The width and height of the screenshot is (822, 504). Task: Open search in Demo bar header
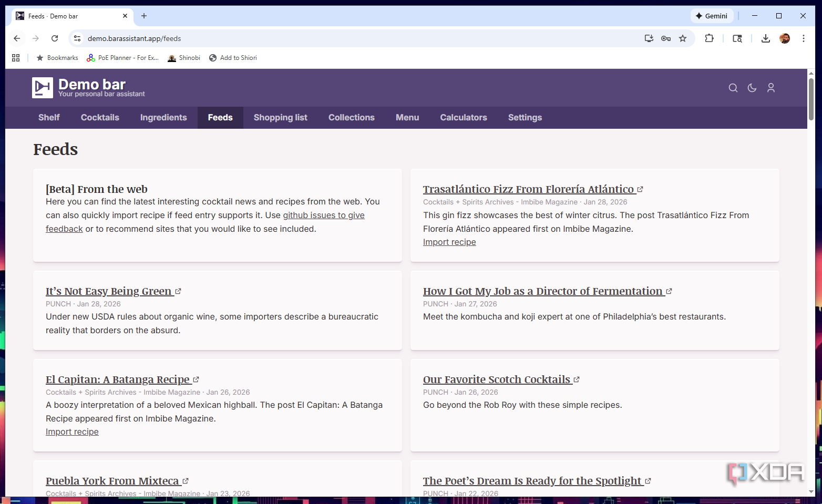coord(733,88)
